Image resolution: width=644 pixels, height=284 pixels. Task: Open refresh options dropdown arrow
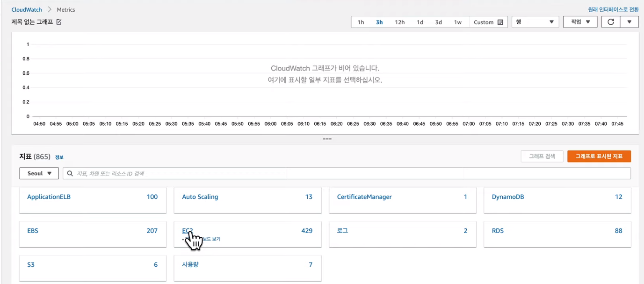coord(630,22)
